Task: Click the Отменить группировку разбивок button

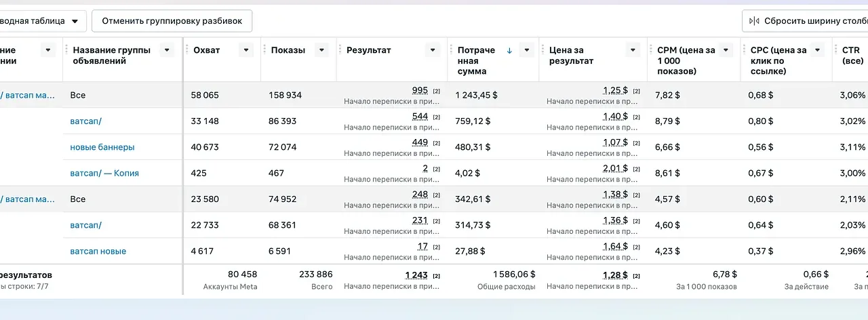Action: click(x=172, y=21)
